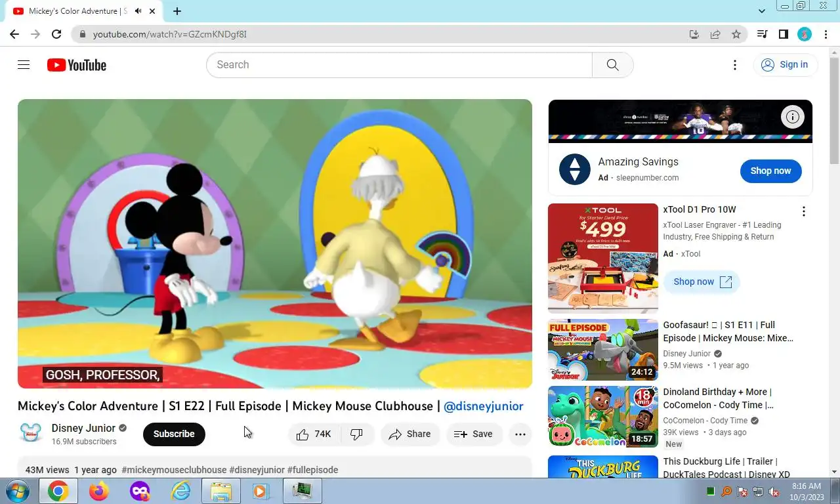This screenshot has height=504, width=840.
Task: Open the tab search dropdown
Action: [762, 11]
